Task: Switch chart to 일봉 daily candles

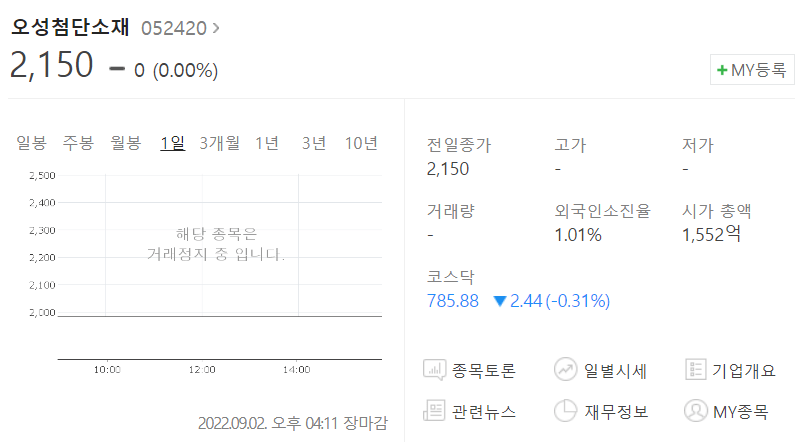Action: (x=32, y=143)
